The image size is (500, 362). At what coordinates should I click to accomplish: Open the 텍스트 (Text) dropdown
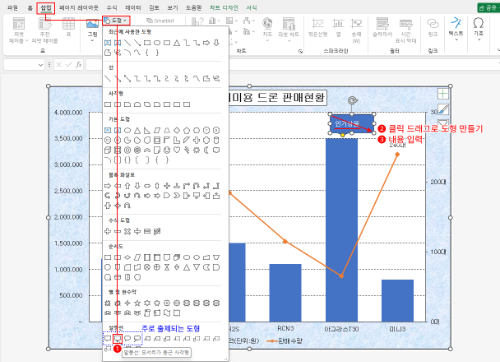[456, 29]
